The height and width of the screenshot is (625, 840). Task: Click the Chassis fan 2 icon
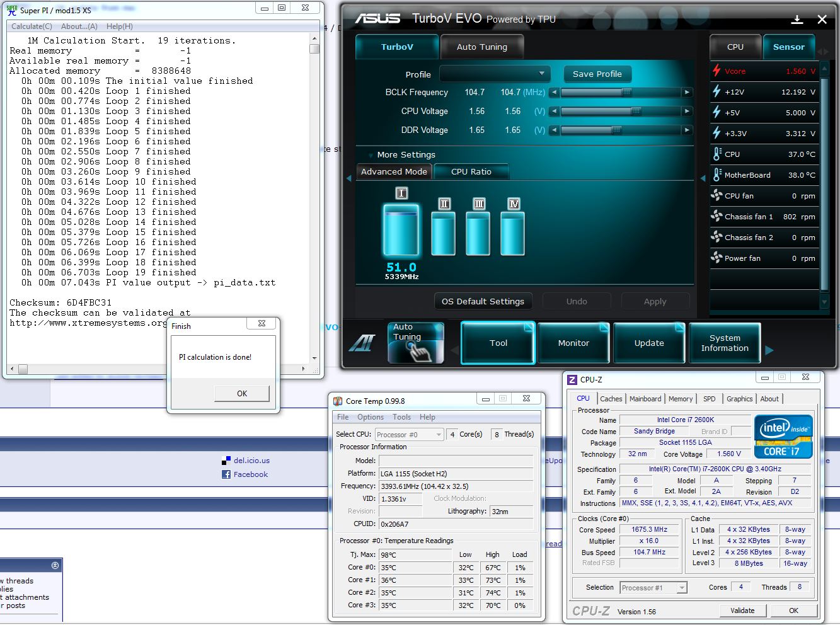[x=716, y=237]
